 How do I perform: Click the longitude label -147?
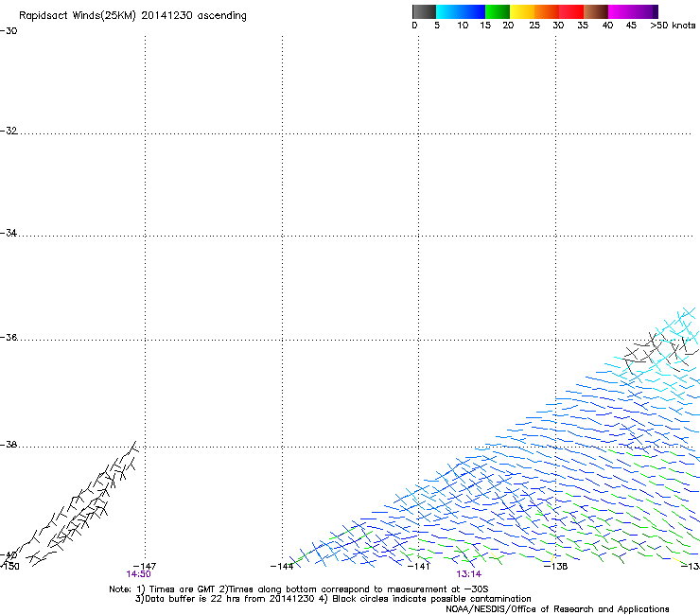tap(145, 567)
